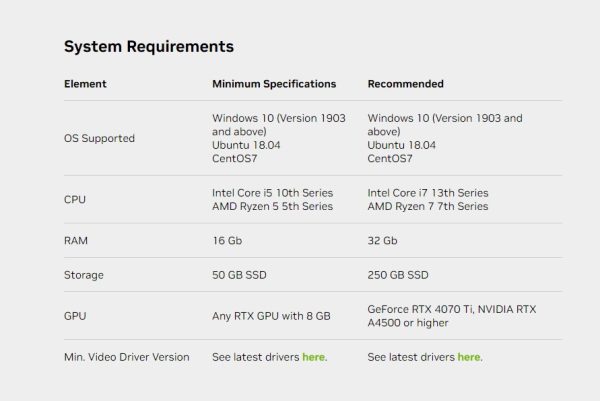600x401 pixels.
Task: Click the CPU row label
Action: coord(75,199)
